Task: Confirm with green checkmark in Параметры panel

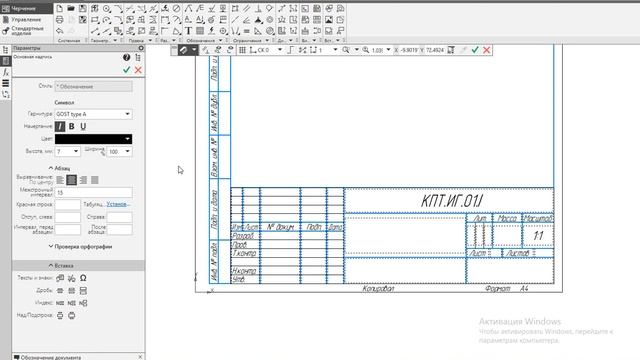Action: point(127,70)
